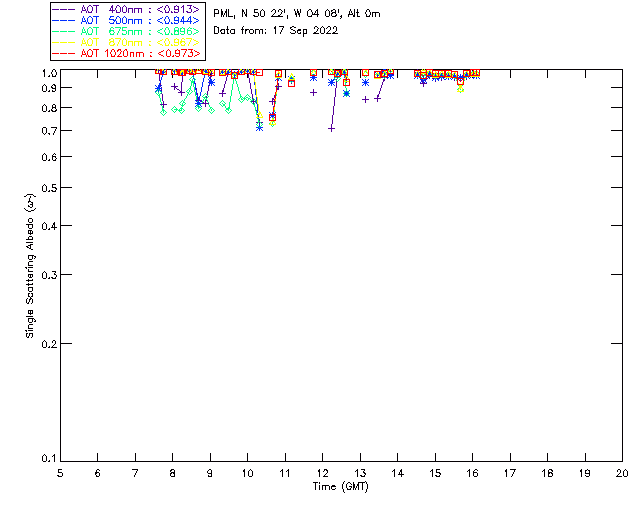Viewport: 640px width, 512px height.
Task: Click the x-axis tick label 16
Action: click(472, 472)
